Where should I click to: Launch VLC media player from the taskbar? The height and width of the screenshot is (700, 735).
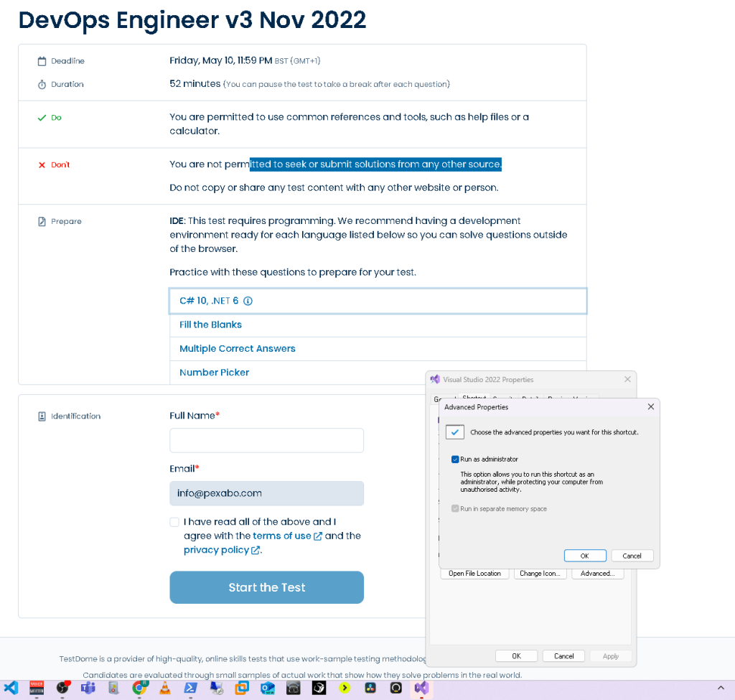[x=165, y=688]
